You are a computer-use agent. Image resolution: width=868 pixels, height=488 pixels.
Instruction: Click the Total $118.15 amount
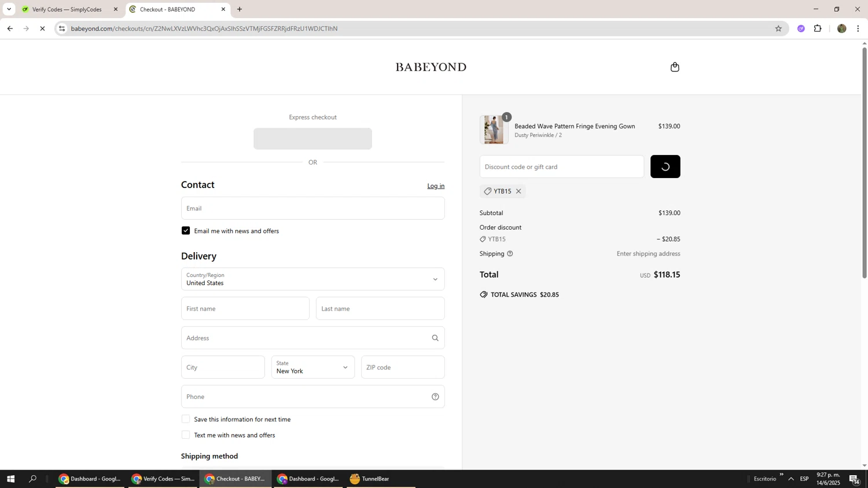[x=667, y=275]
